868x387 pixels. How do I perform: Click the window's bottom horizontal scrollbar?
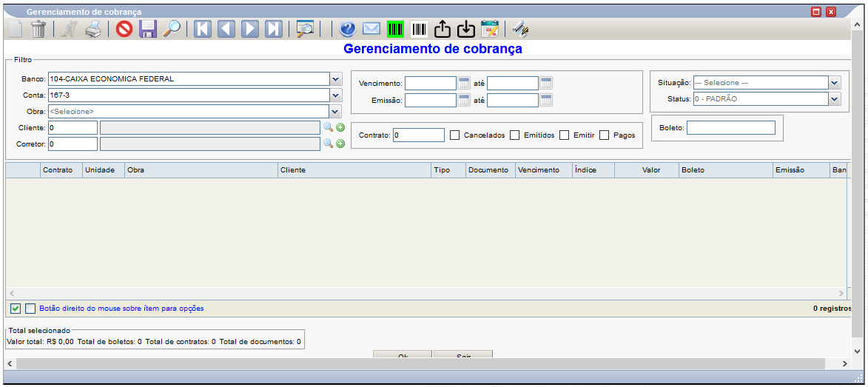[x=421, y=363]
